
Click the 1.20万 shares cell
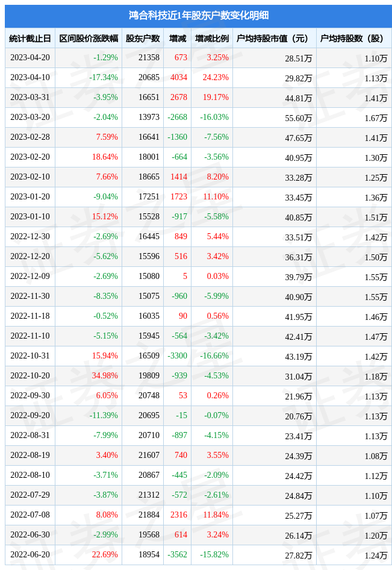pos(376,536)
